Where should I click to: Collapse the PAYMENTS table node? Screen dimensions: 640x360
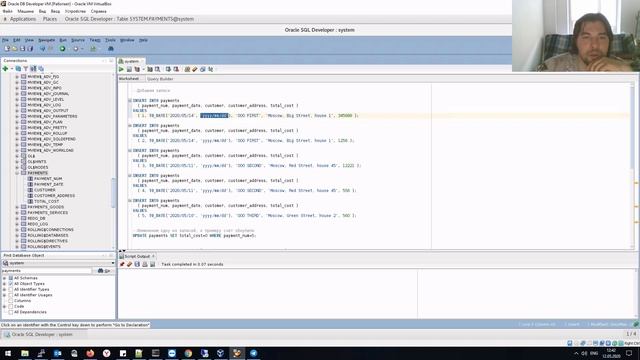pyautogui.click(x=17, y=173)
